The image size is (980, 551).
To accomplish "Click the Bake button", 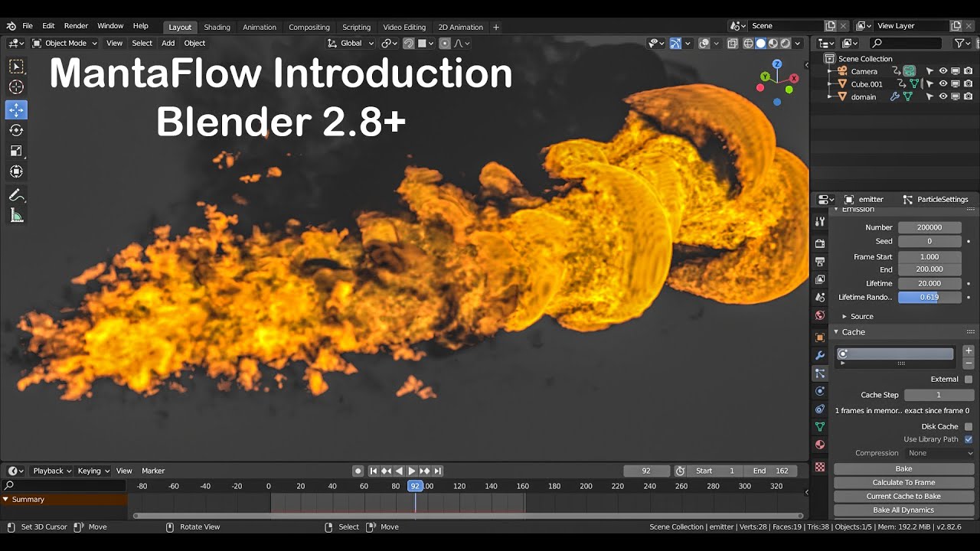I will coord(903,468).
